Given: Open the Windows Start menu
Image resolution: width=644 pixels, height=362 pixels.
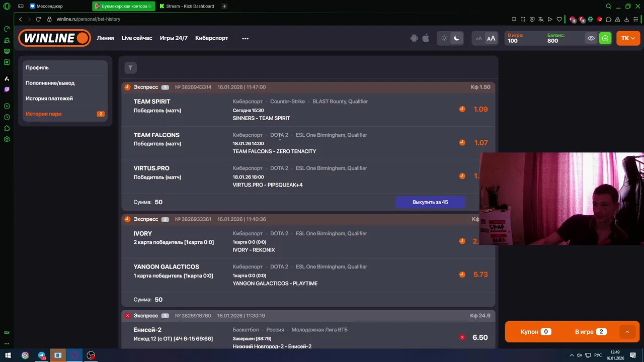Looking at the screenshot, I should [x=8, y=355].
